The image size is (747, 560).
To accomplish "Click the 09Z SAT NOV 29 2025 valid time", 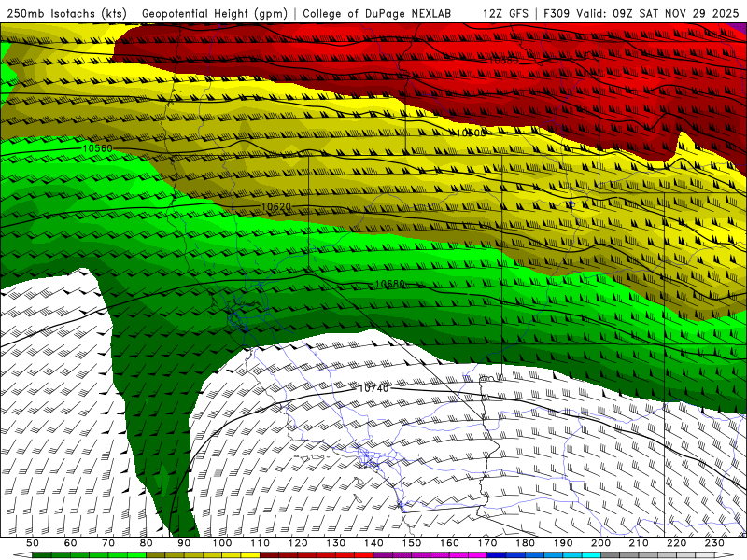I will tap(675, 13).
